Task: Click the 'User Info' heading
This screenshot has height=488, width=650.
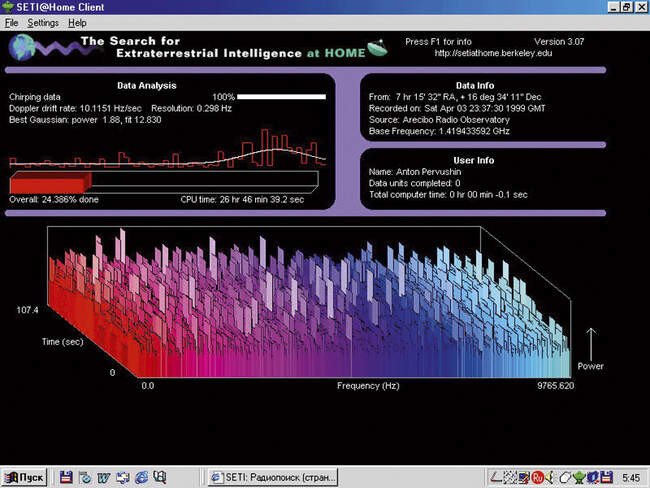Action: [473, 160]
